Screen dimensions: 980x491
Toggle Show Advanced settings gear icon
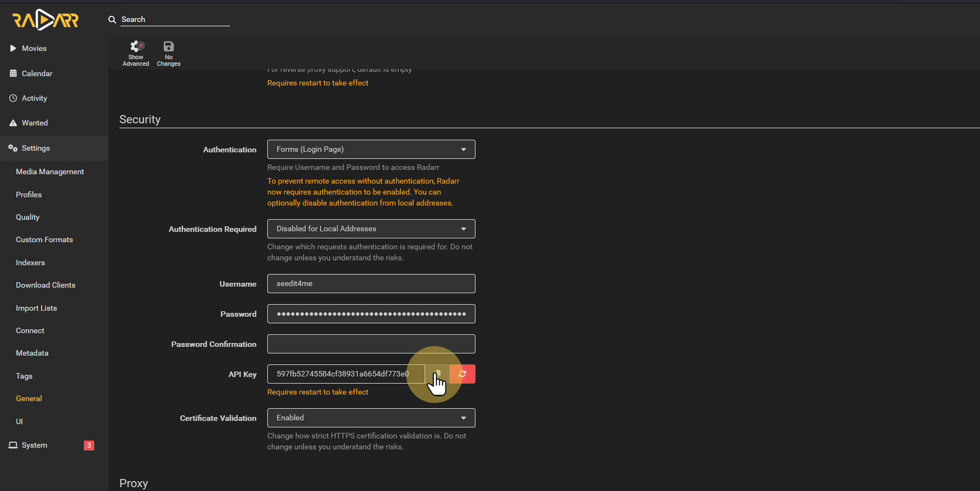tap(136, 47)
